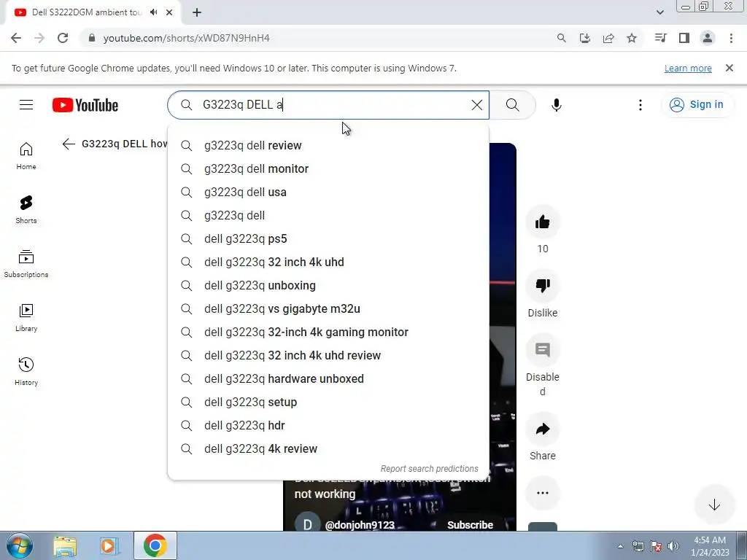
Task: Open more options ellipsis on the short
Action: 543,493
